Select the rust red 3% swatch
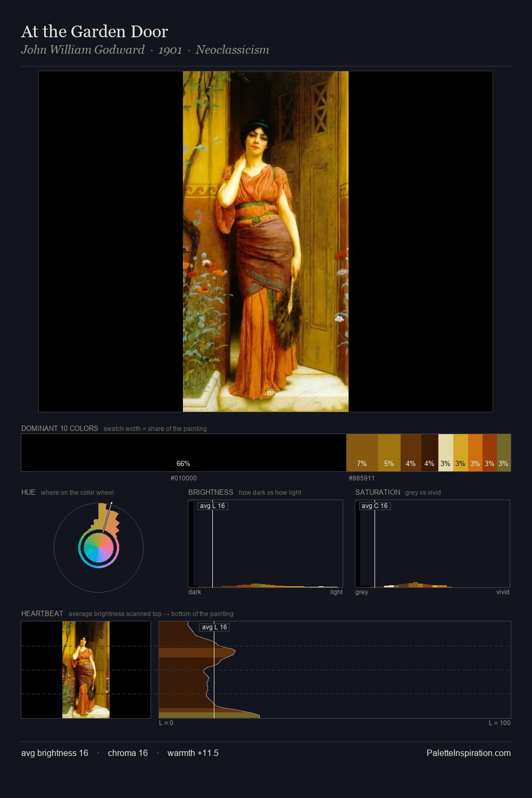The height and width of the screenshot is (798, 532). [489, 453]
